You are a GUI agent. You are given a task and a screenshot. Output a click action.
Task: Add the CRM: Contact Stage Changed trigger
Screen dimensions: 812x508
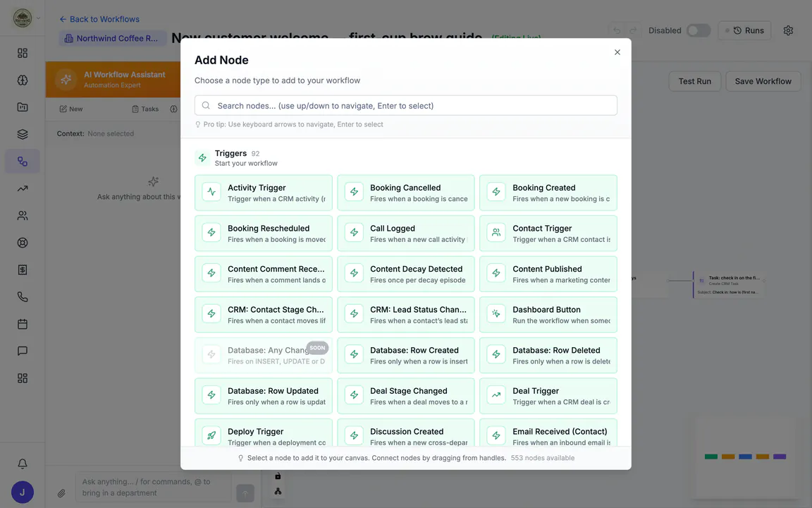(x=264, y=315)
